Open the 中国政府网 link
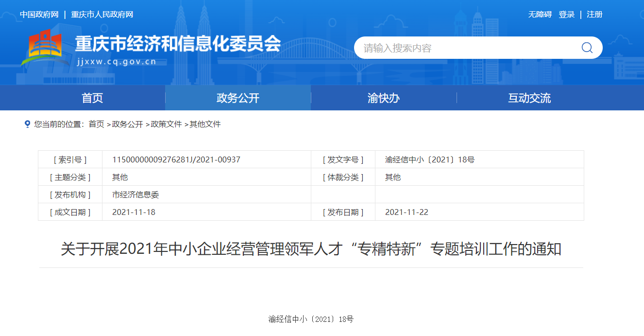Screen dimensions: 644x336 click(x=39, y=15)
